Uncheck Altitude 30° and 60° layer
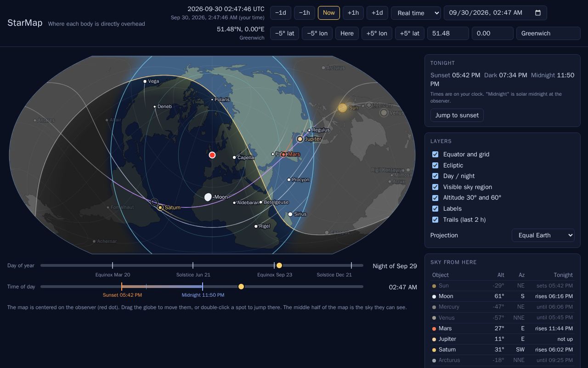The image size is (588, 368). coord(435,198)
